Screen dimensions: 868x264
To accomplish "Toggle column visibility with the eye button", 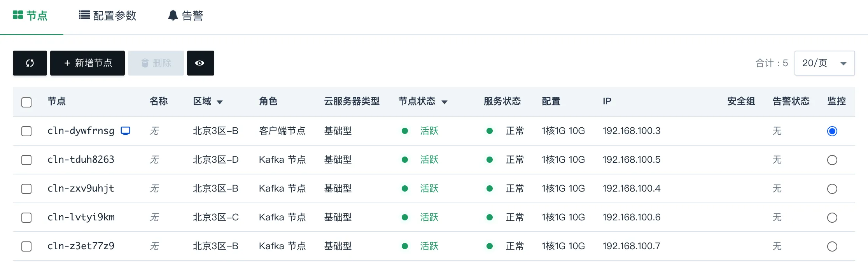I will 200,63.
